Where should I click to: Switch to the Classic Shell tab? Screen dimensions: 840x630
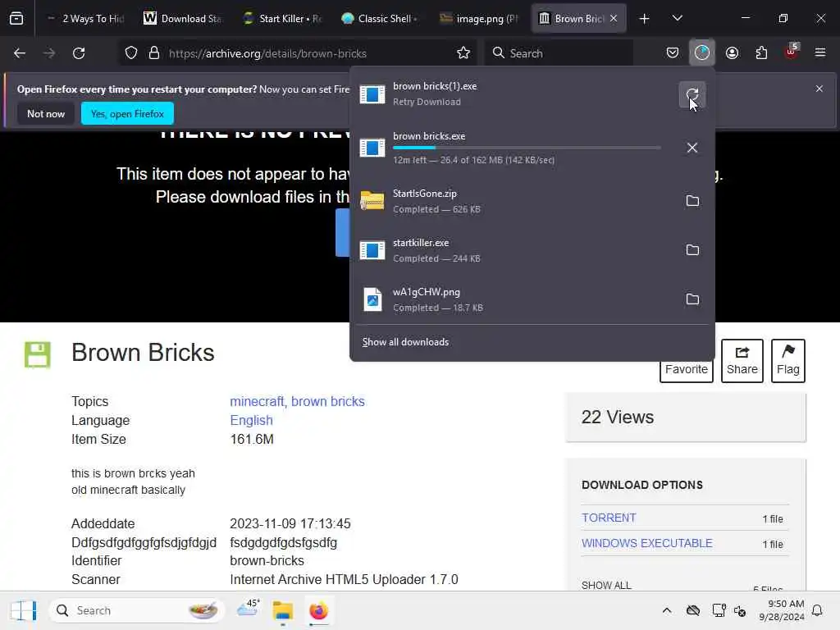pos(380,19)
